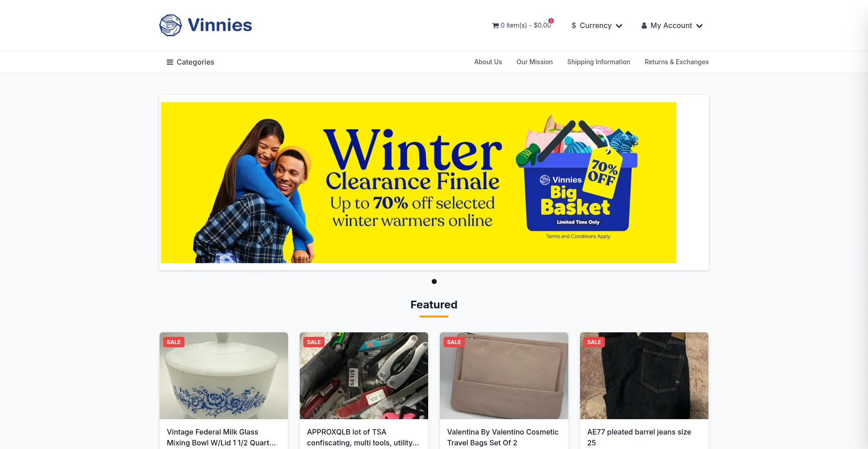Click the dollar sign currency icon

click(574, 26)
